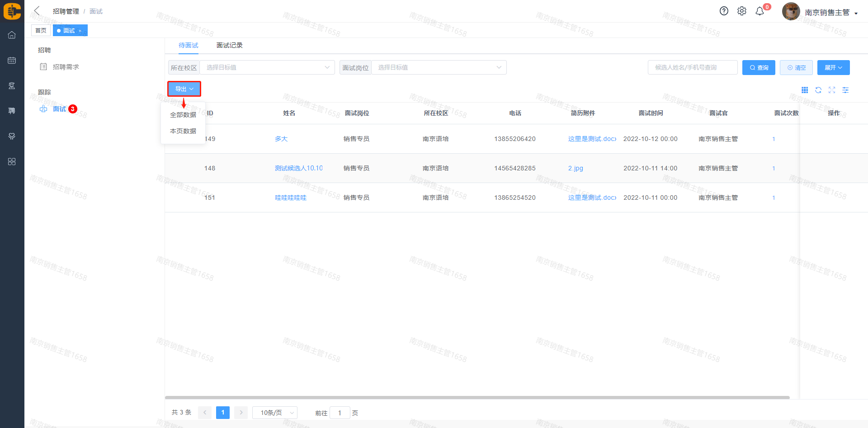Click the grid view icon
This screenshot has width=868, height=428.
point(805,90)
